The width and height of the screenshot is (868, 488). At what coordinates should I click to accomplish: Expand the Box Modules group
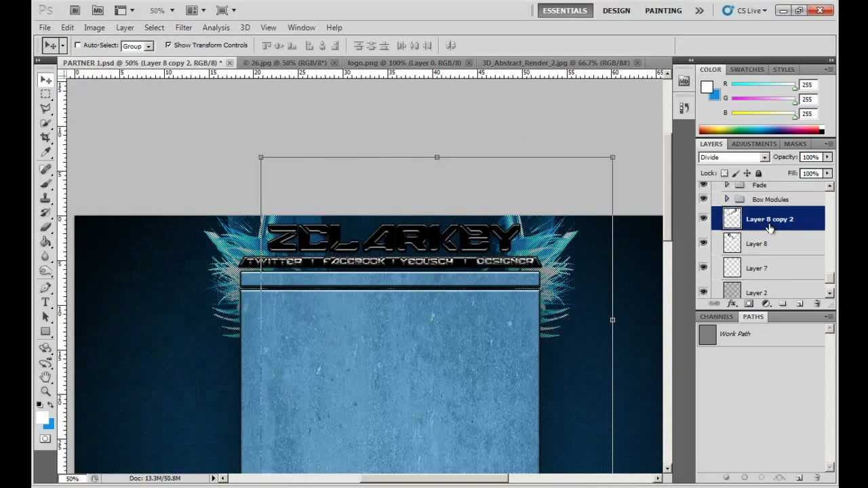[x=726, y=199]
